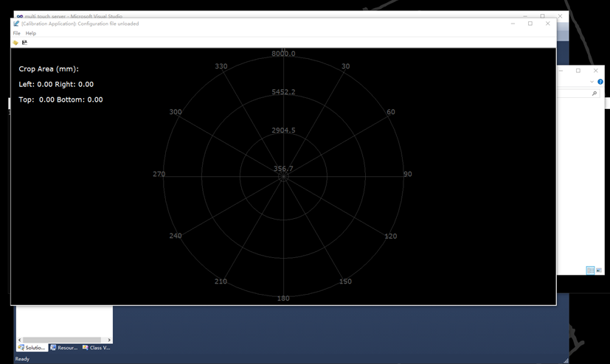Click the open configuration folder icon
Screen dimensions: 610x364
tap(15, 43)
